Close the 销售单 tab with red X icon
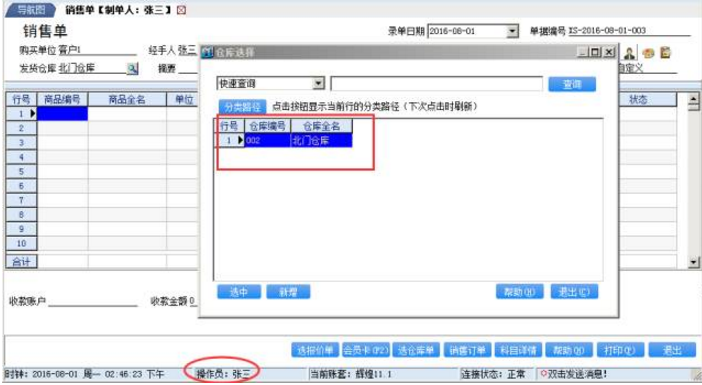Viewport: 702px width, 385px height. (x=181, y=10)
